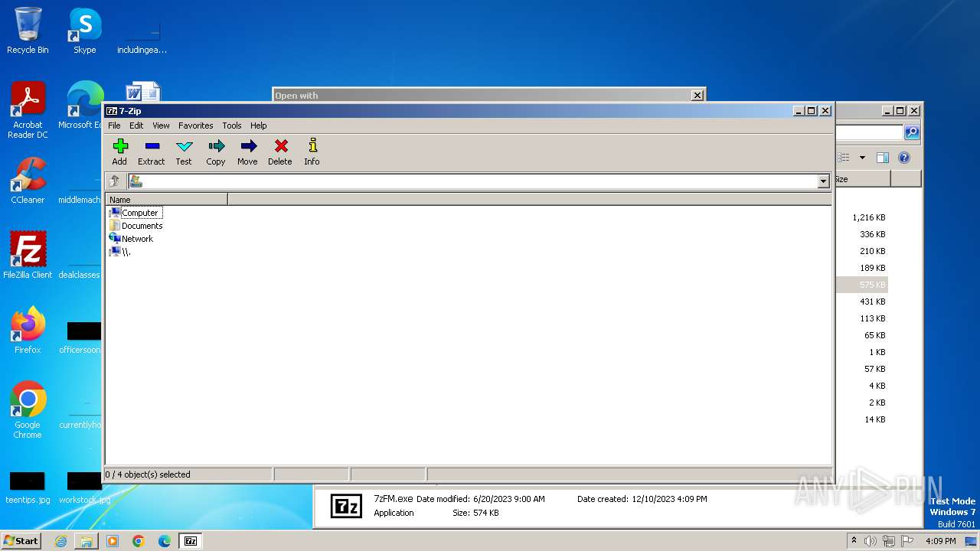Viewport: 980px width, 551px height.
Task: Click the 7-Zip taskbar button
Action: [191, 541]
